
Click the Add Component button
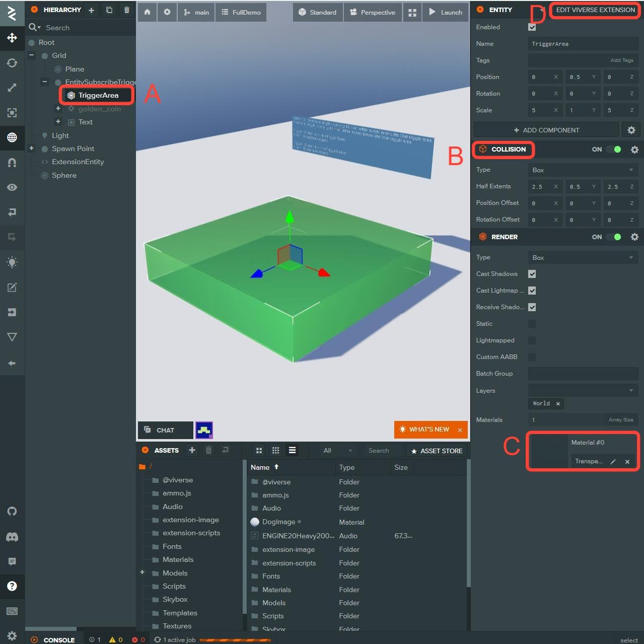coord(546,130)
